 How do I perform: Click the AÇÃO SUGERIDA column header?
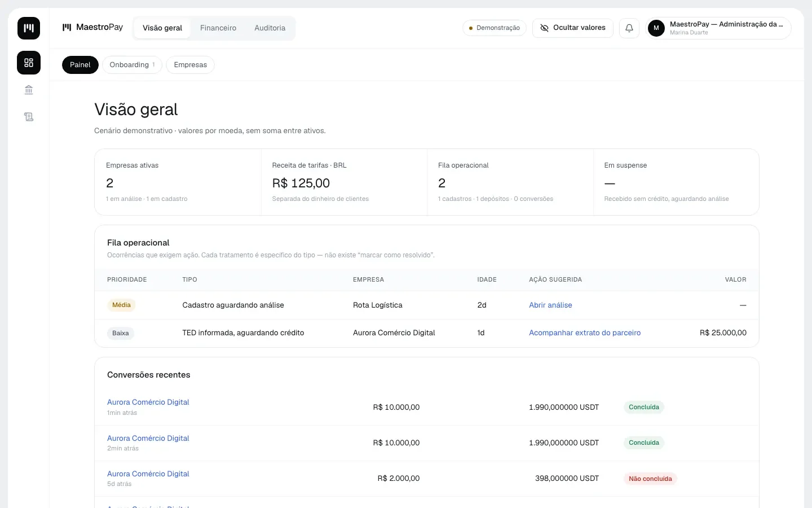(555, 280)
